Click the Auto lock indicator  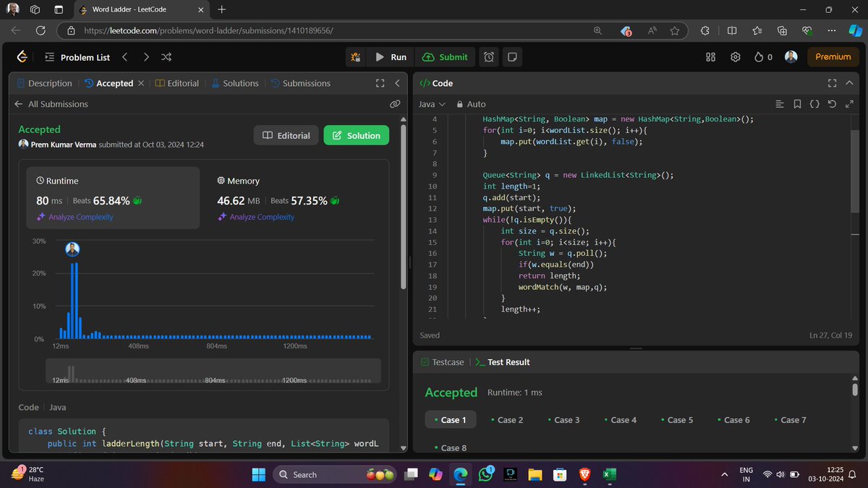coord(470,104)
